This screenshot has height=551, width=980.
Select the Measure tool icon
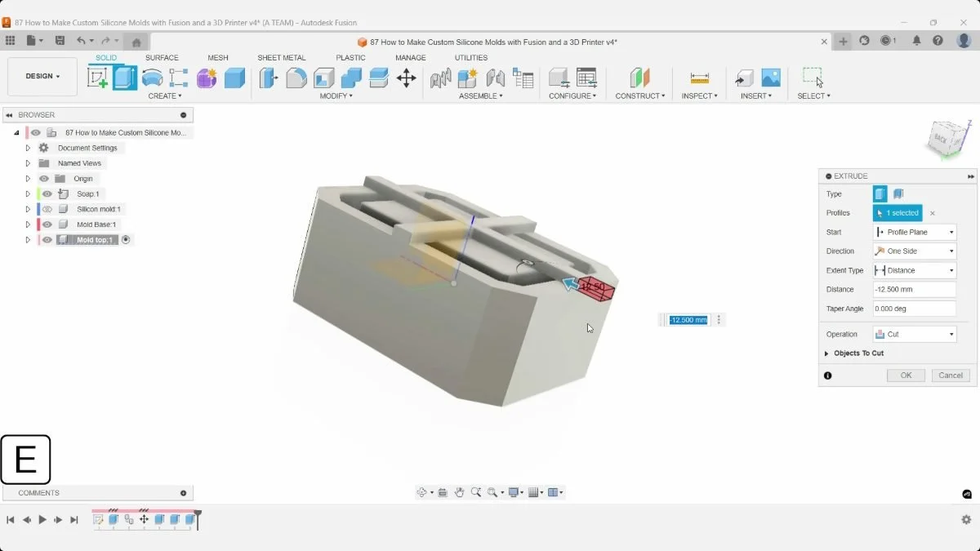click(x=699, y=78)
